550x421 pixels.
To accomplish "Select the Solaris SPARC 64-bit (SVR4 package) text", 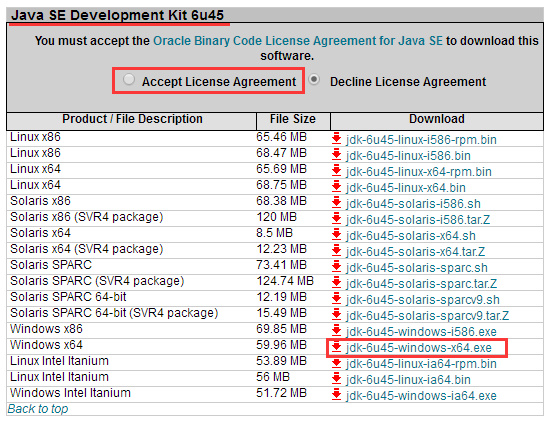I will (x=114, y=313).
